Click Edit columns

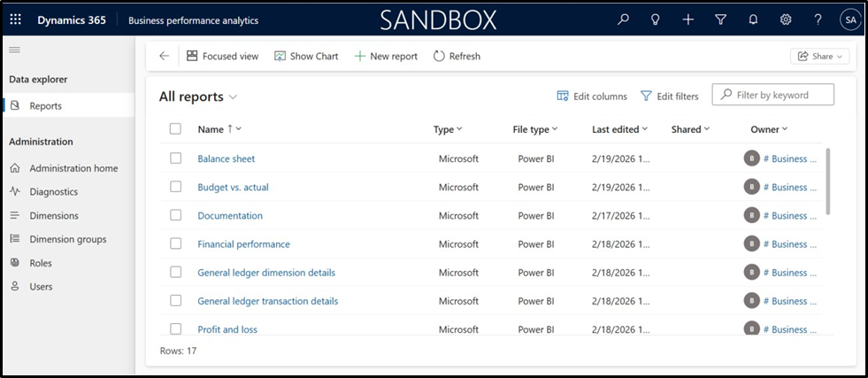tap(592, 96)
